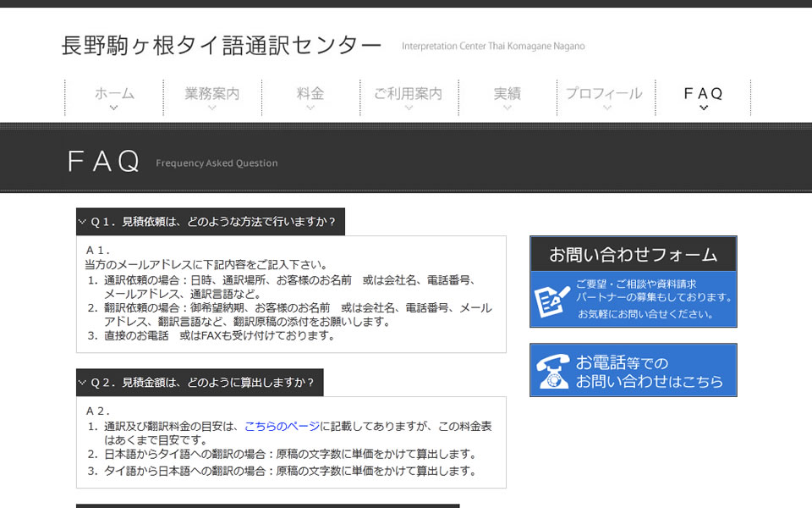The image size is (812, 508).
Task: Collapse the Q2 見積金額 question header
Action: [x=200, y=383]
